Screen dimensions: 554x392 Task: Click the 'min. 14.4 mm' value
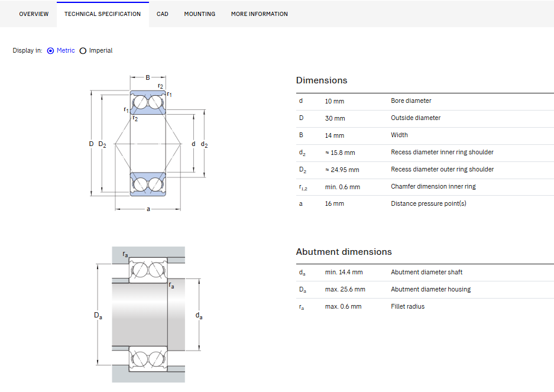(344, 272)
